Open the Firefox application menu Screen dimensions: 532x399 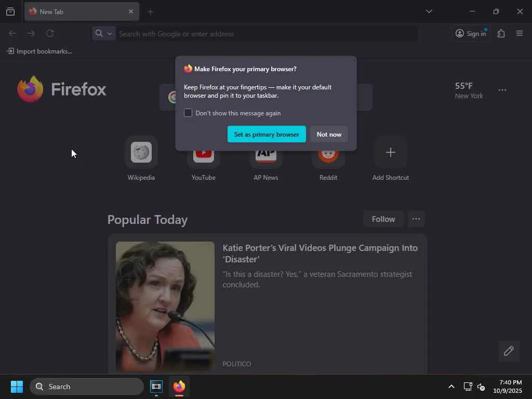(520, 33)
